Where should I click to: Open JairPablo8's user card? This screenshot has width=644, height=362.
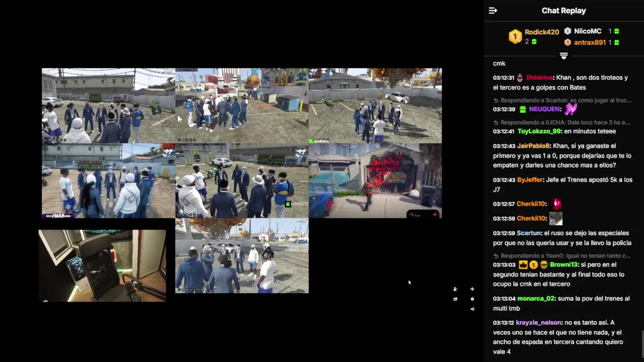pos(533,146)
